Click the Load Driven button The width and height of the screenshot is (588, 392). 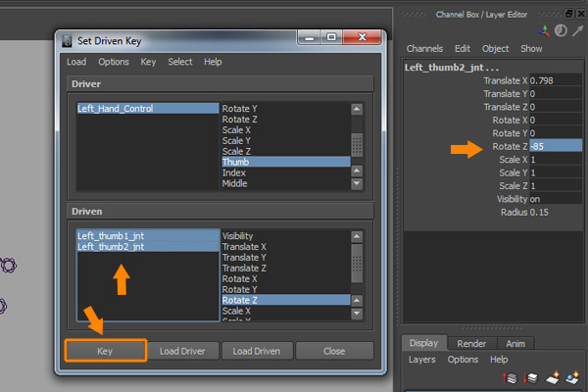(x=257, y=351)
